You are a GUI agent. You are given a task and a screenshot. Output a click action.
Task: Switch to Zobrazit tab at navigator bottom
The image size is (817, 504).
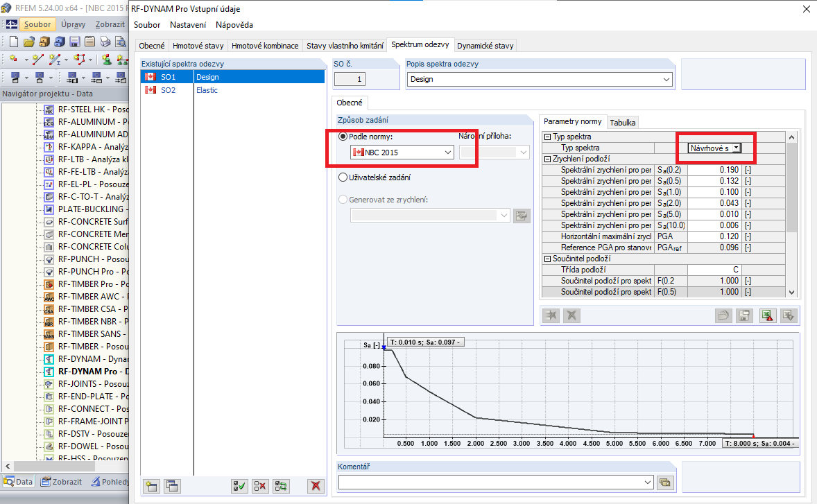(x=62, y=482)
